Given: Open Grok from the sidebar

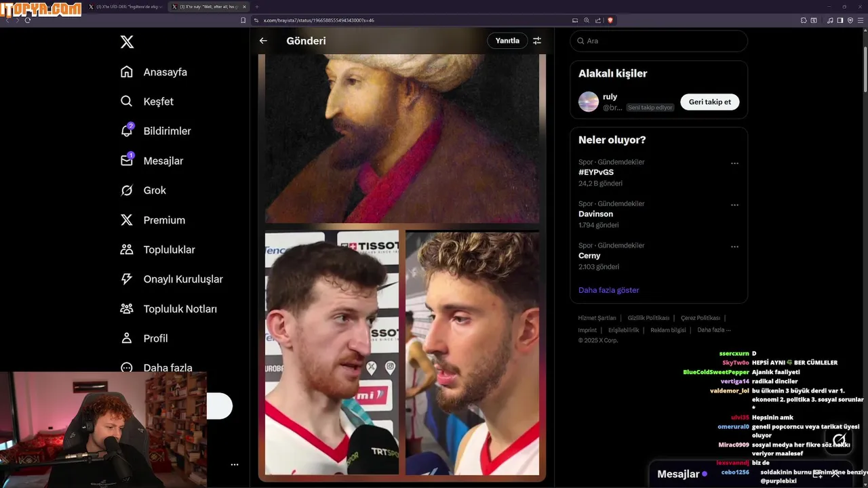Looking at the screenshot, I should [x=143, y=190].
